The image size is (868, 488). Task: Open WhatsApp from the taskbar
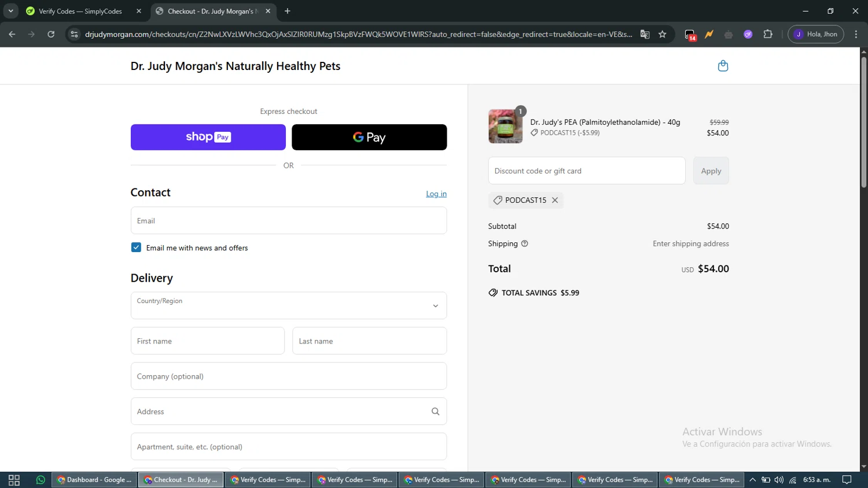(41, 480)
